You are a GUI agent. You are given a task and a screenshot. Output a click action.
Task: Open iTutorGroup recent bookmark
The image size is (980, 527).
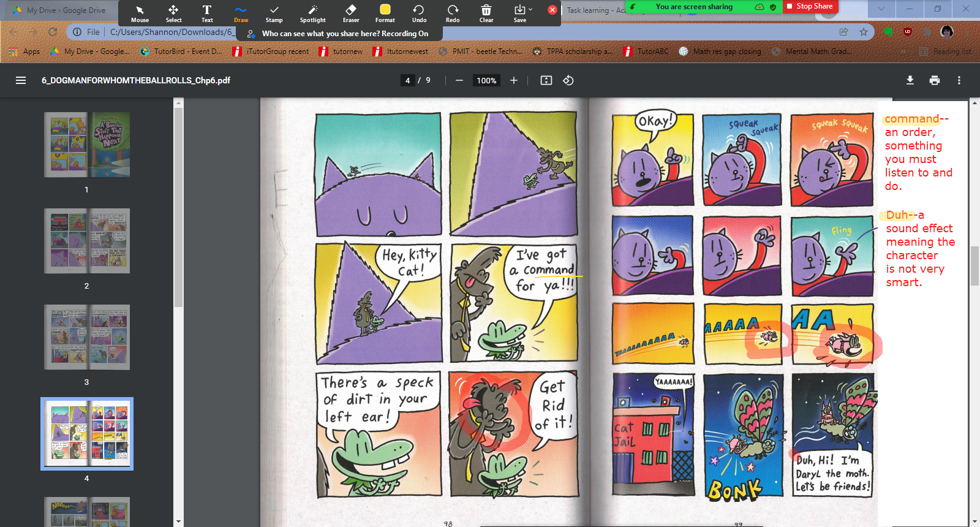(x=271, y=51)
